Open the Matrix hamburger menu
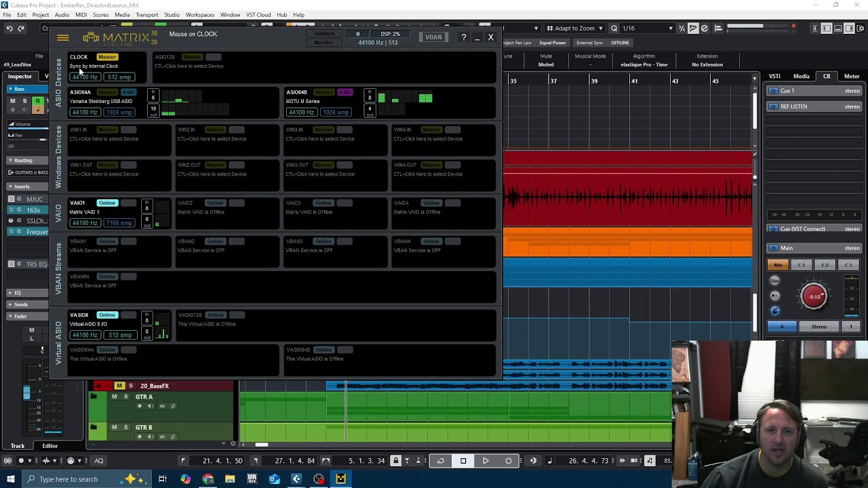Viewport: 868px width, 488px height. pyautogui.click(x=62, y=38)
